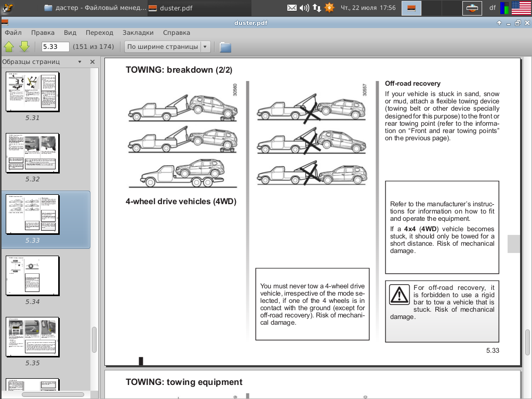Click the page number 5.33 at page bottom
The width and height of the screenshot is (532, 399).
pos(493,351)
